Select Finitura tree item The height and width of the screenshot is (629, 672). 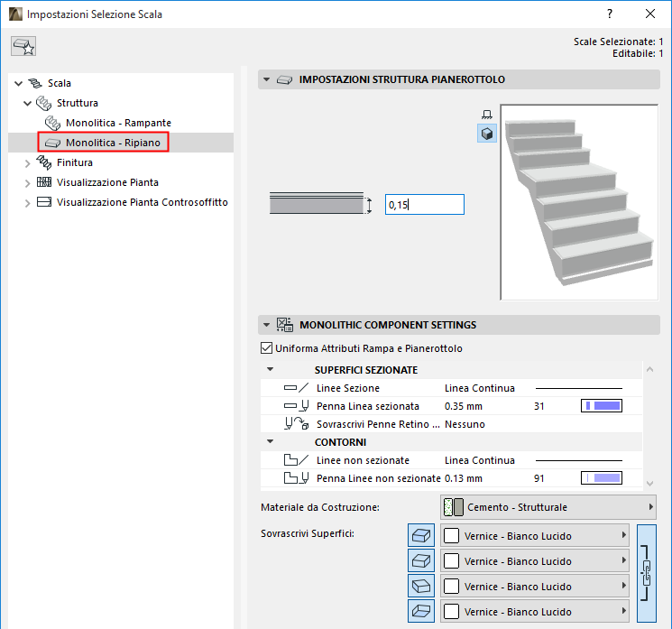coord(75,162)
